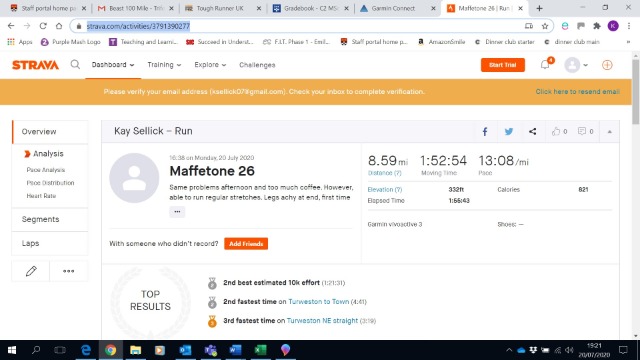The width and height of the screenshot is (640, 360).
Task: Bookmark page with the star icon
Action: (545, 26)
